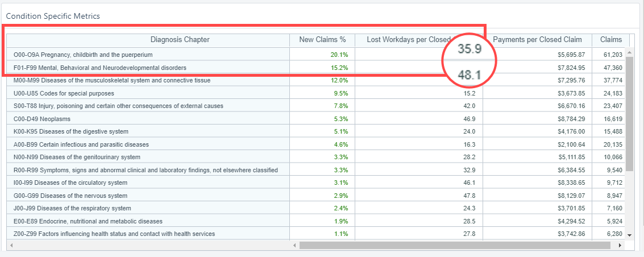This screenshot has width=644, height=257.
Task: Click left arrow of diagnosis column scrollbar
Action: coord(11,245)
